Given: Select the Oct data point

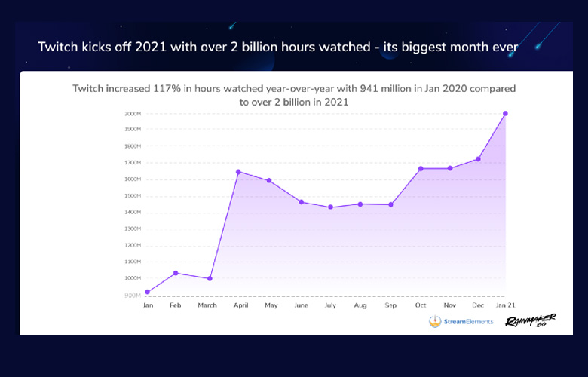Looking at the screenshot, I should coord(421,168).
